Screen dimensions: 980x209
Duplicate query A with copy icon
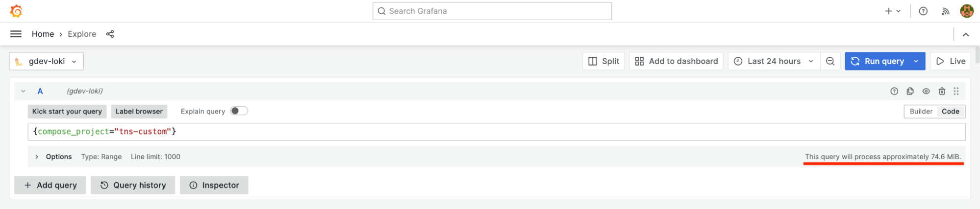point(910,91)
